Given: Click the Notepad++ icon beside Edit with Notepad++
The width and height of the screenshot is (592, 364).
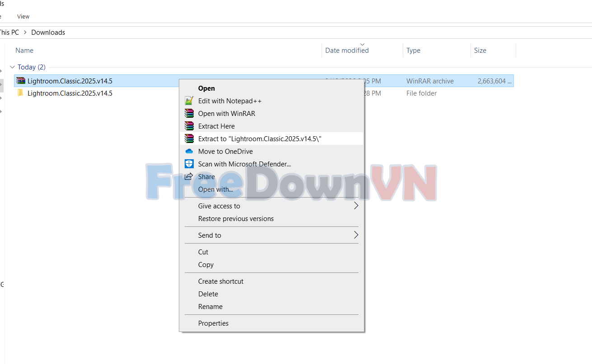Looking at the screenshot, I should click(x=189, y=101).
